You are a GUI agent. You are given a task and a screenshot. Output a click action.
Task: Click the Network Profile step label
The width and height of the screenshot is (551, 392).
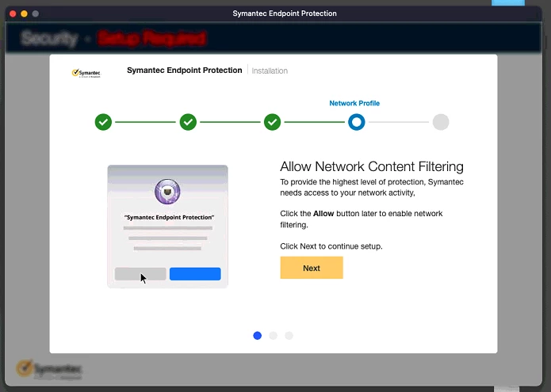click(354, 103)
